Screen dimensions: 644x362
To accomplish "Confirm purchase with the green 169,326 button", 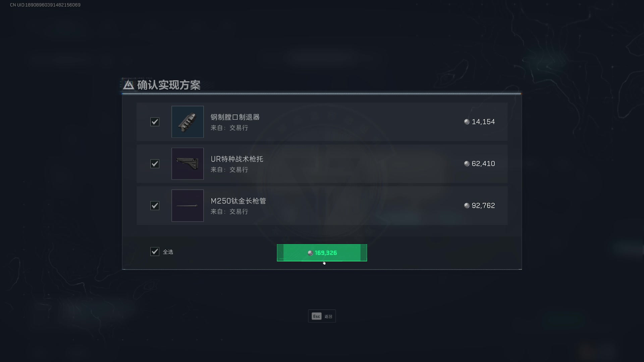I will pos(322,253).
